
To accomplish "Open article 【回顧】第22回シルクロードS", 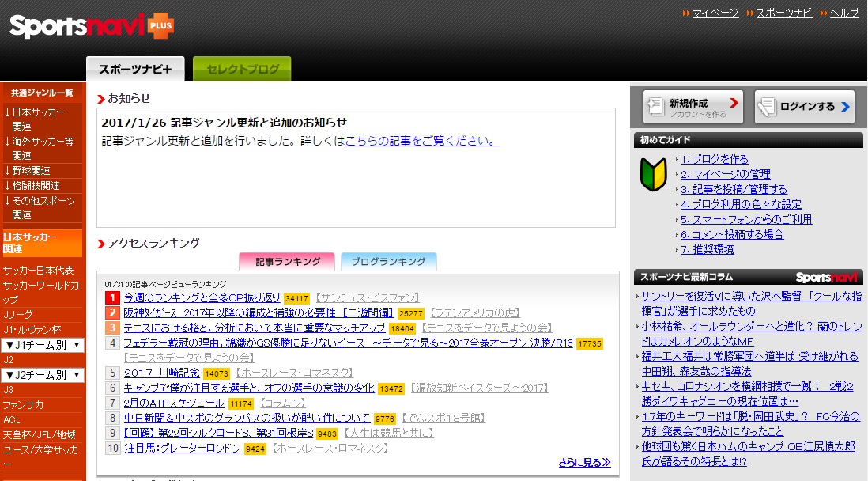I will [219, 433].
